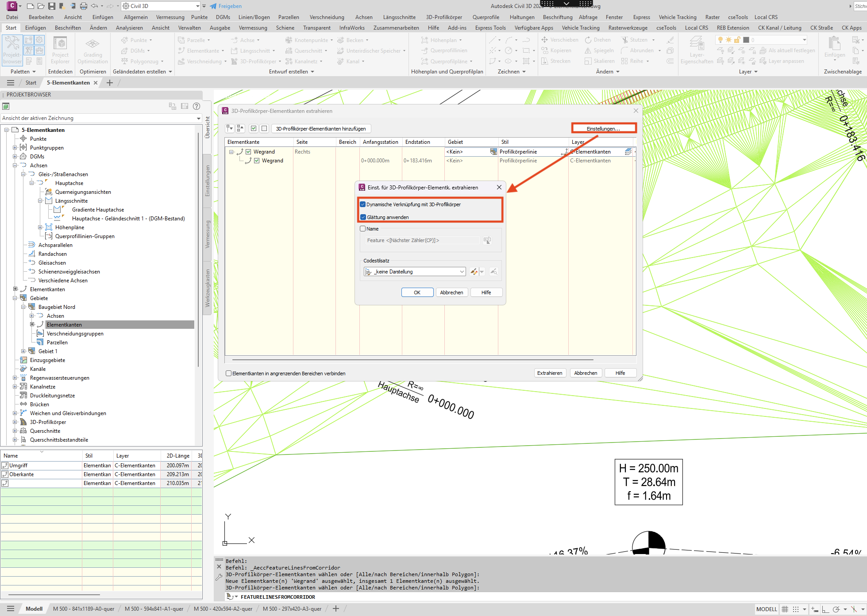Click the plus icon to add new drawing tab
This screenshot has width=867, height=616.
(x=110, y=83)
